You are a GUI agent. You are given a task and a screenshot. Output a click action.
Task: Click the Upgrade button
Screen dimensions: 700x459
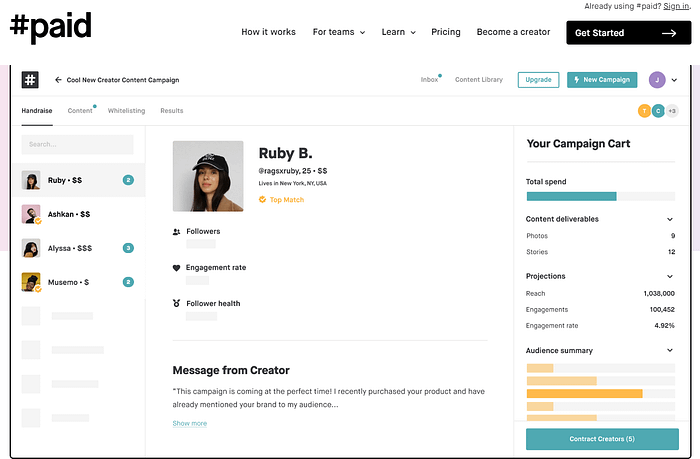click(x=538, y=80)
